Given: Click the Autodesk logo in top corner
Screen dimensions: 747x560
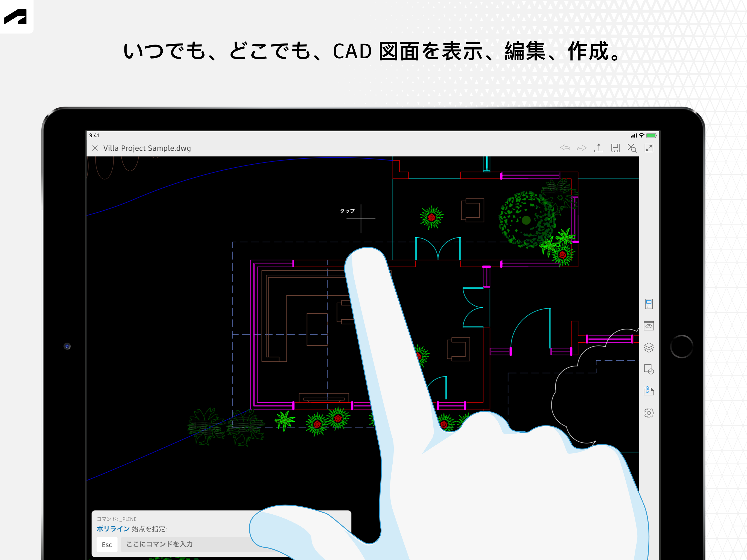Looking at the screenshot, I should 16,17.
